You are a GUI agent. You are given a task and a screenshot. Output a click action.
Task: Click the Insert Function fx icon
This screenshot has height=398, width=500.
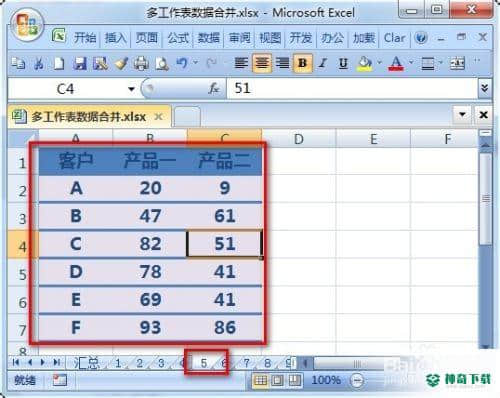click(x=214, y=89)
